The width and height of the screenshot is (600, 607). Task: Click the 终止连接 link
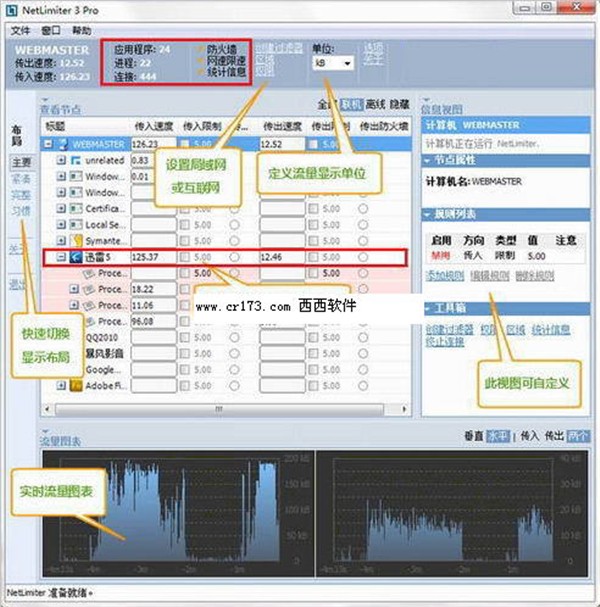click(x=444, y=341)
